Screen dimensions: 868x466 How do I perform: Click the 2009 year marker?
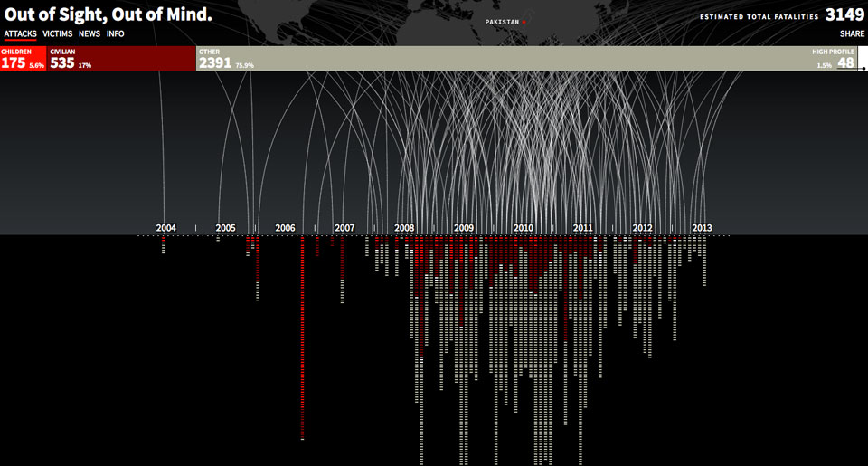464,228
